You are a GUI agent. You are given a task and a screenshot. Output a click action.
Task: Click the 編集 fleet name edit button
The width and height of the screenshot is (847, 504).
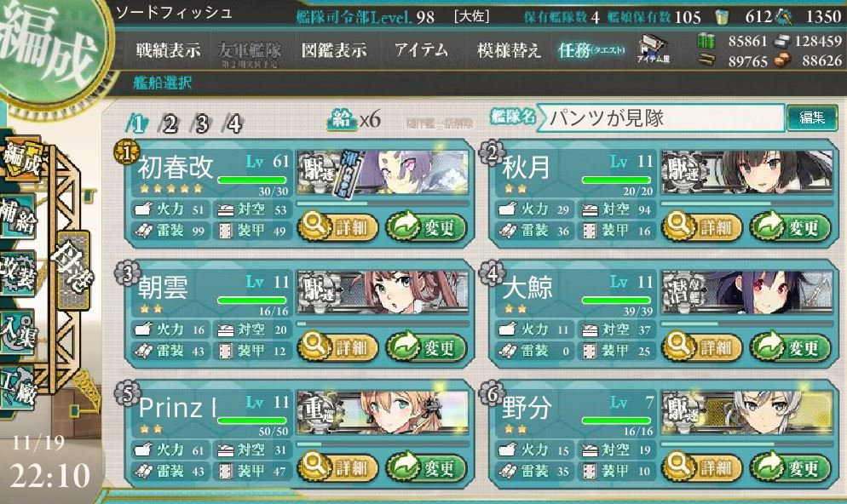811,117
